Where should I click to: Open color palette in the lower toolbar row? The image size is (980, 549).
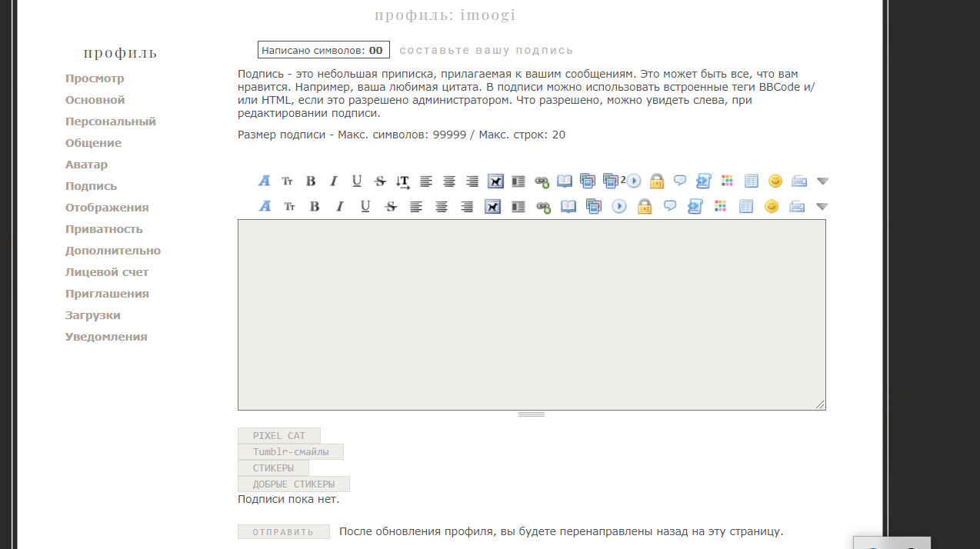tap(720, 206)
